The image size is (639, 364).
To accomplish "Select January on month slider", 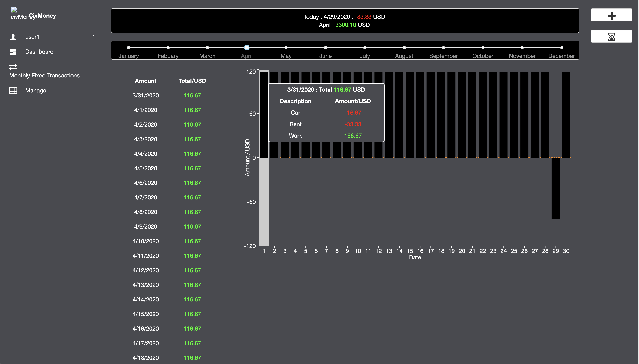I will [129, 48].
